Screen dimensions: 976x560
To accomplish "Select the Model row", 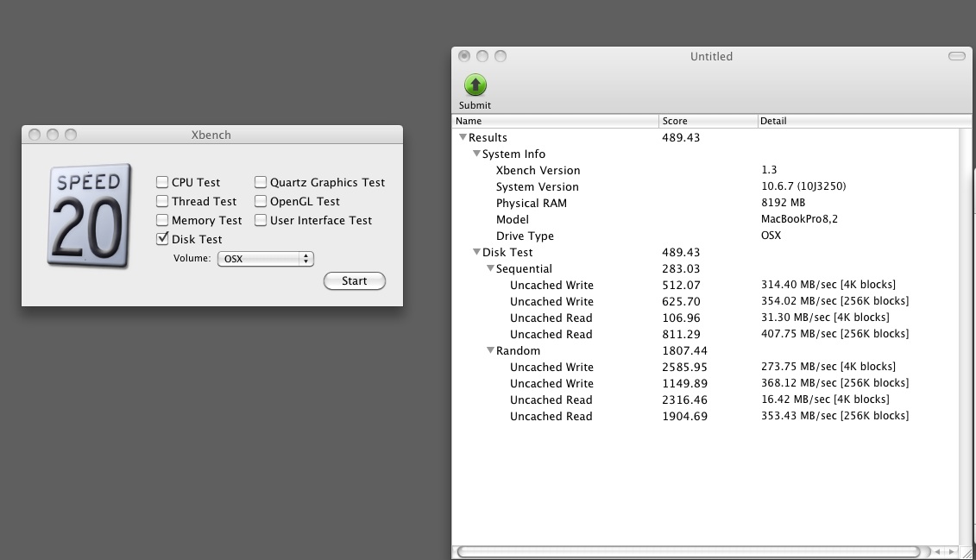I will [705, 219].
